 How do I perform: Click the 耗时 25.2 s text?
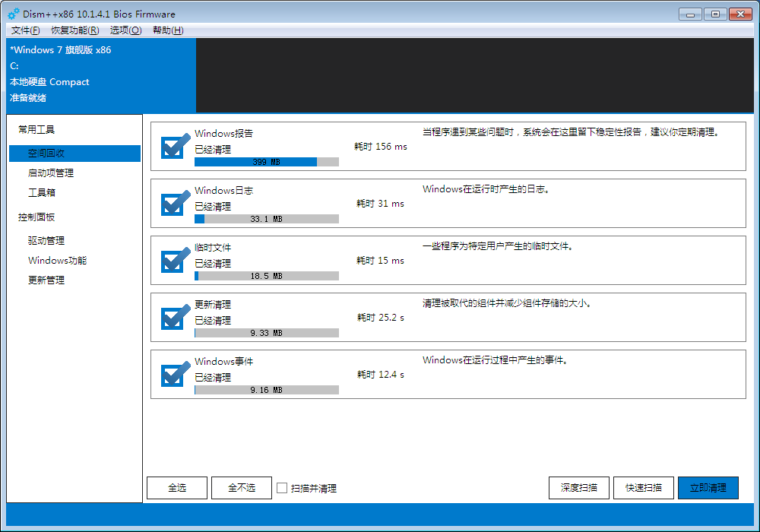click(x=381, y=318)
